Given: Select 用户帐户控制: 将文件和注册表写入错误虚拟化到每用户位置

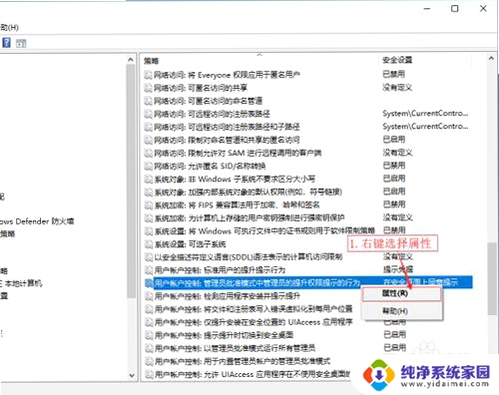Looking at the screenshot, I should pos(254,309).
